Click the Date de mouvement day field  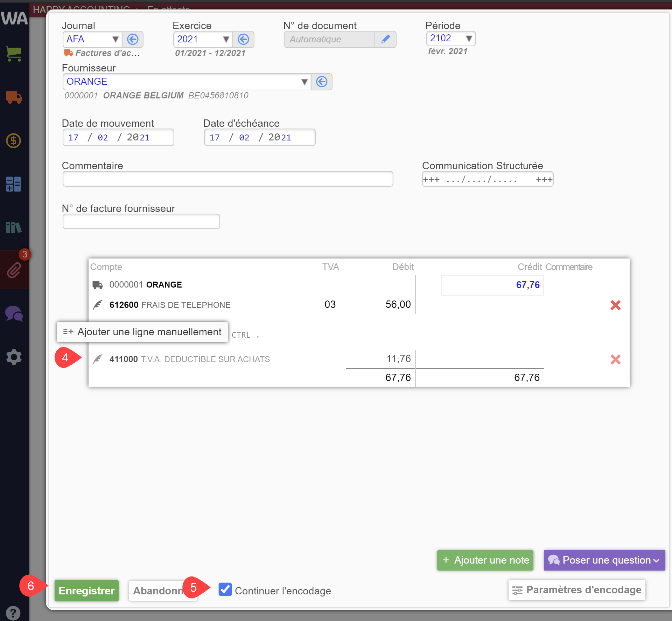pyautogui.click(x=73, y=137)
